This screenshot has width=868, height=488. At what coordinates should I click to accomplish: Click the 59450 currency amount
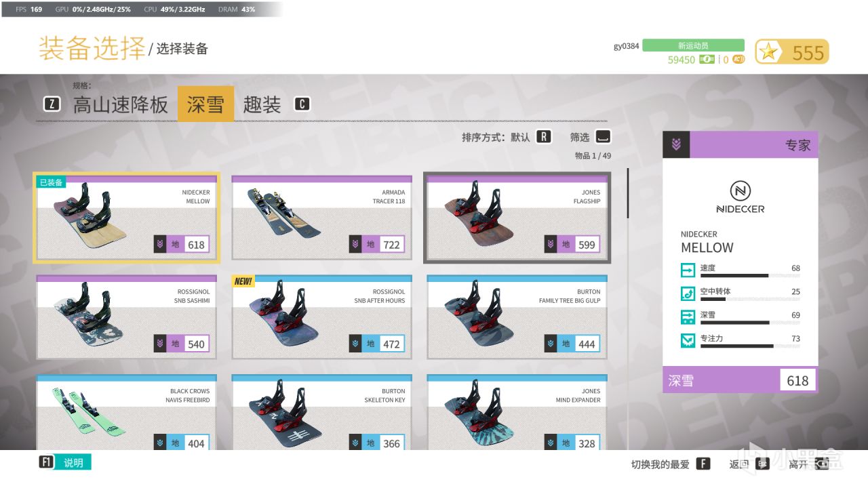tap(682, 60)
